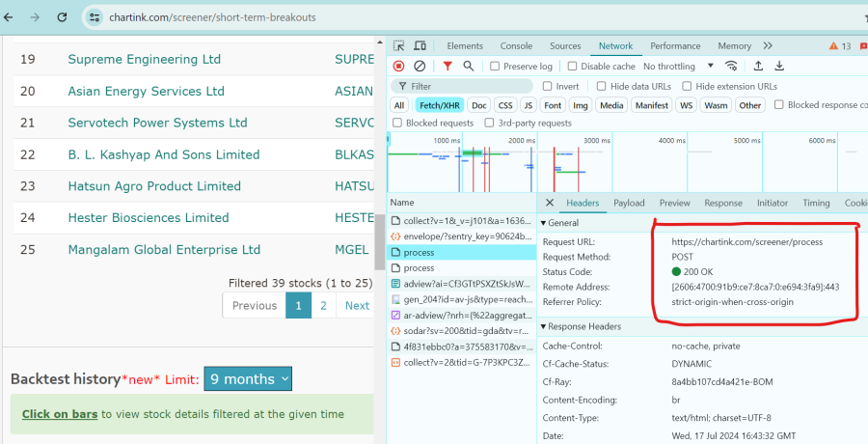The image size is (868, 444).
Task: Filter requests by Font
Action: (x=553, y=105)
